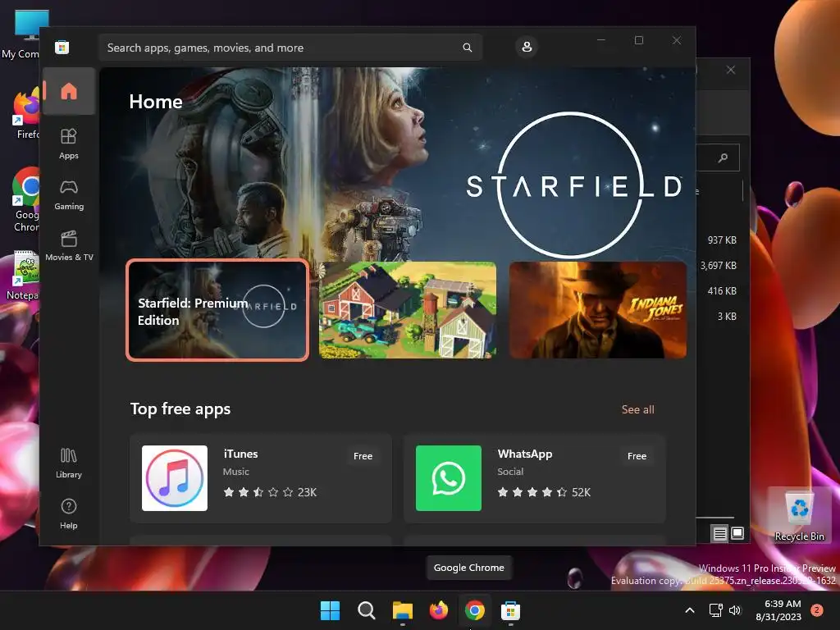Viewport: 840px width, 630px height.
Task: Close the Microsoft Store window
Action: click(x=677, y=40)
